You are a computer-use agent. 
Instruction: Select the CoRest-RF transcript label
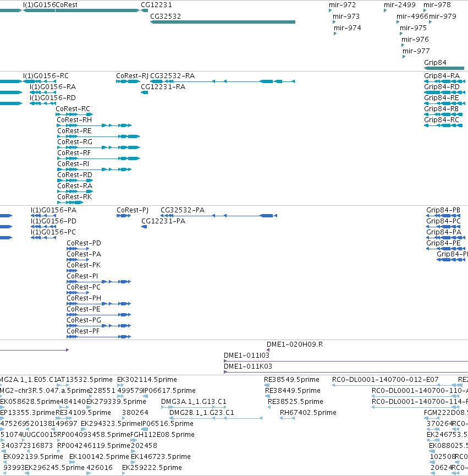tap(74, 152)
